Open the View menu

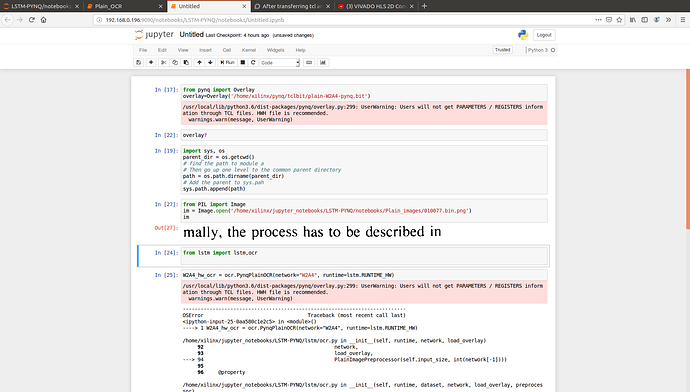coord(183,50)
